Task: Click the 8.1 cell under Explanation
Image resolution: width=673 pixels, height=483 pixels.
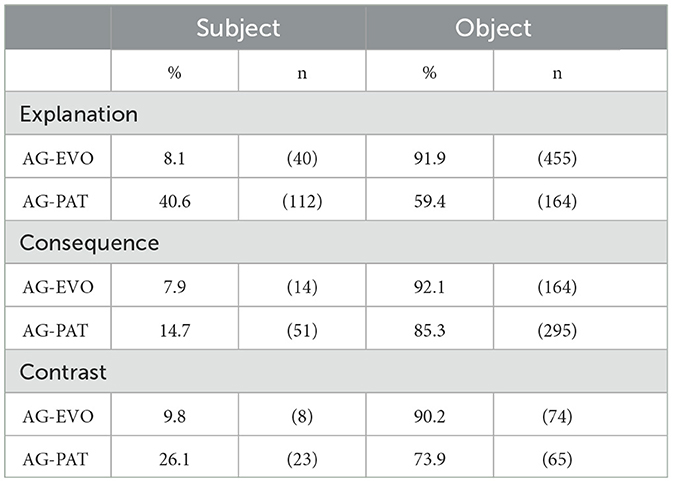Action: click(x=174, y=157)
